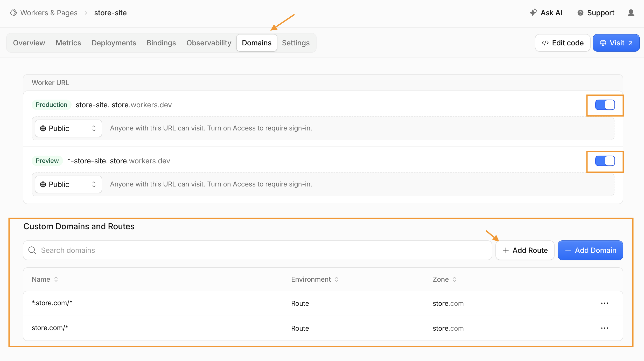The width and height of the screenshot is (644, 361).
Task: Click the Add Route button
Action: point(525,250)
